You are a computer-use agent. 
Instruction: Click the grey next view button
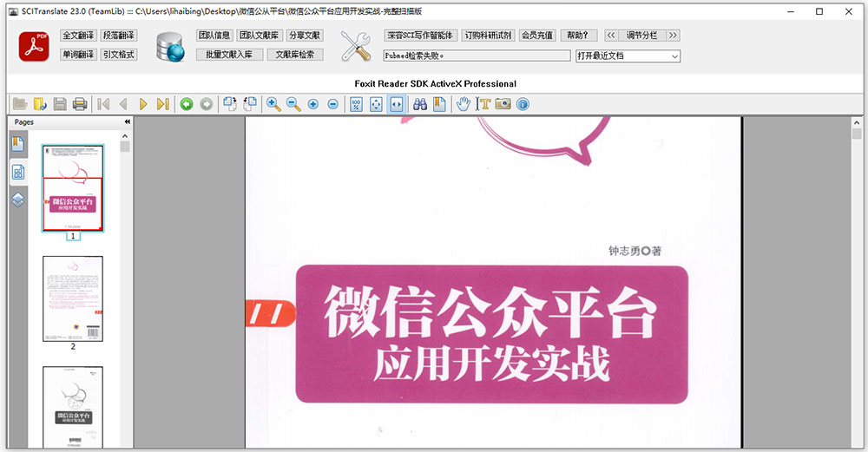207,104
